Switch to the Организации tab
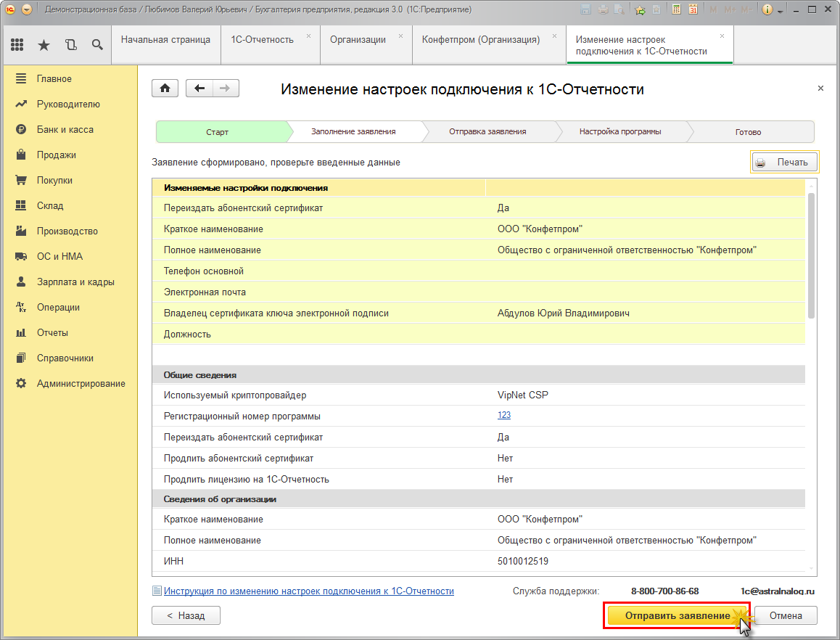Image resolution: width=840 pixels, height=640 pixels. (358, 40)
